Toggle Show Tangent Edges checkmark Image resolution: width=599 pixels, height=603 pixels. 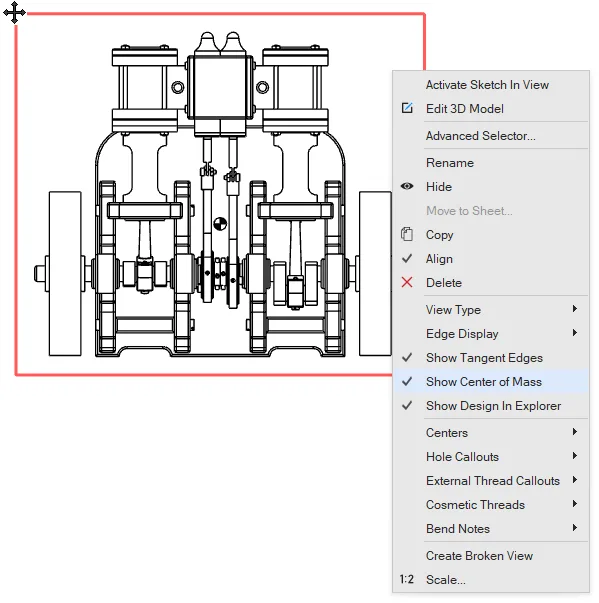coord(407,357)
